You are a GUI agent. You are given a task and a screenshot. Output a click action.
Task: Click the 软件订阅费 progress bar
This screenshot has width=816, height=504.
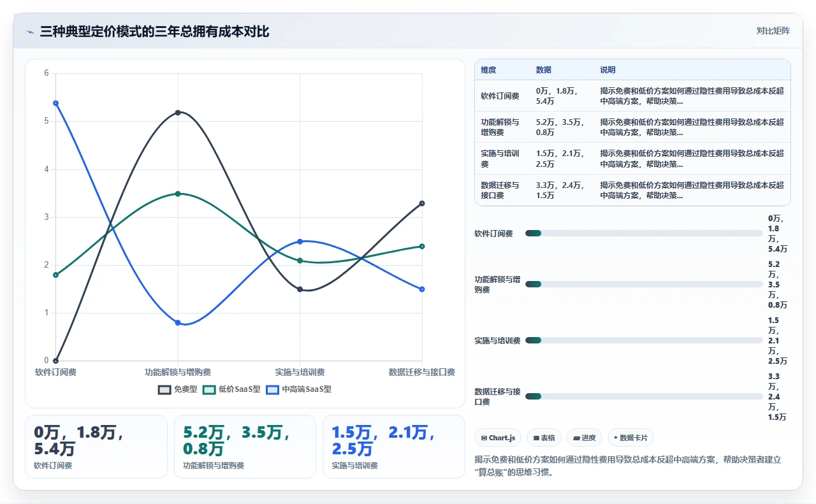tap(644, 233)
